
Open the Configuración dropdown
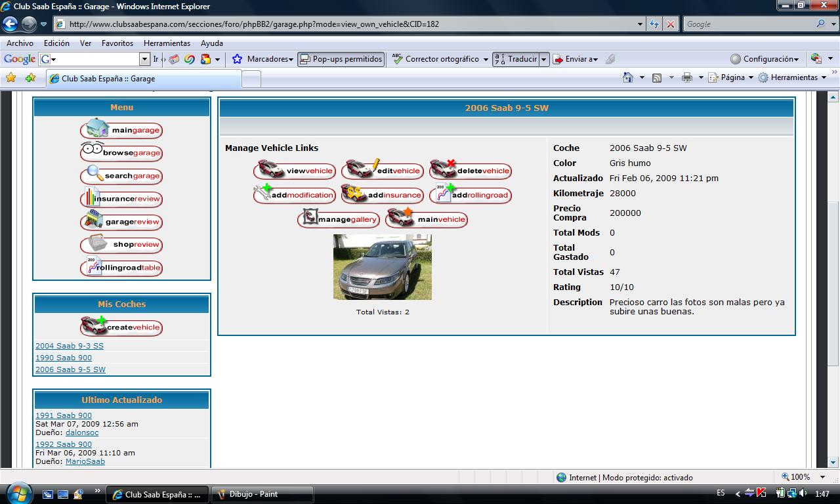pos(765,59)
